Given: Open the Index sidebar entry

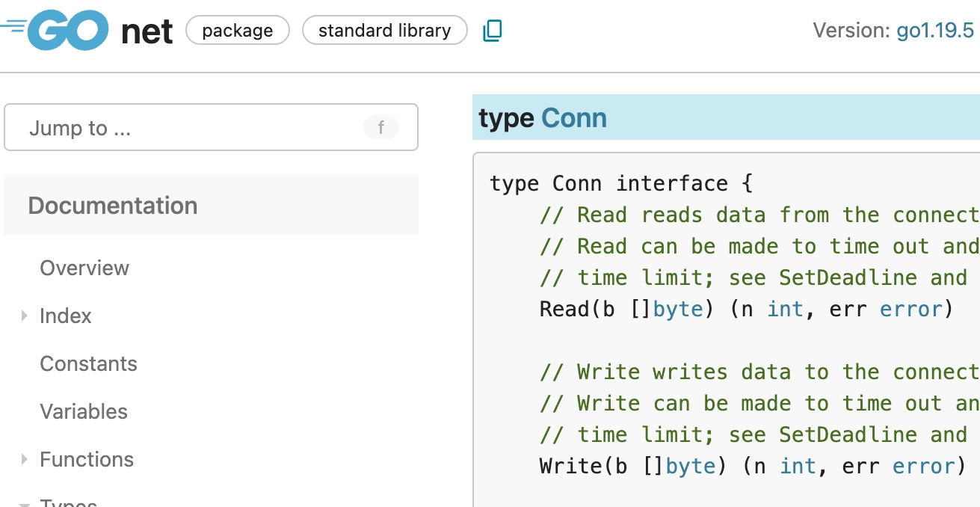Looking at the screenshot, I should click(66, 316).
